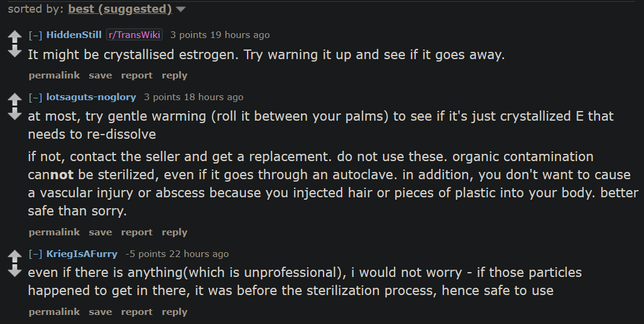Reply to HiddenStill's comment
The width and height of the screenshot is (644, 324).
(175, 75)
